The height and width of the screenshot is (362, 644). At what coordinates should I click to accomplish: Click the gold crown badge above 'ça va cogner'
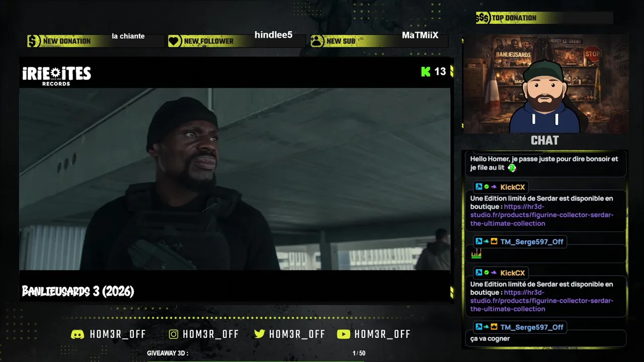494,327
